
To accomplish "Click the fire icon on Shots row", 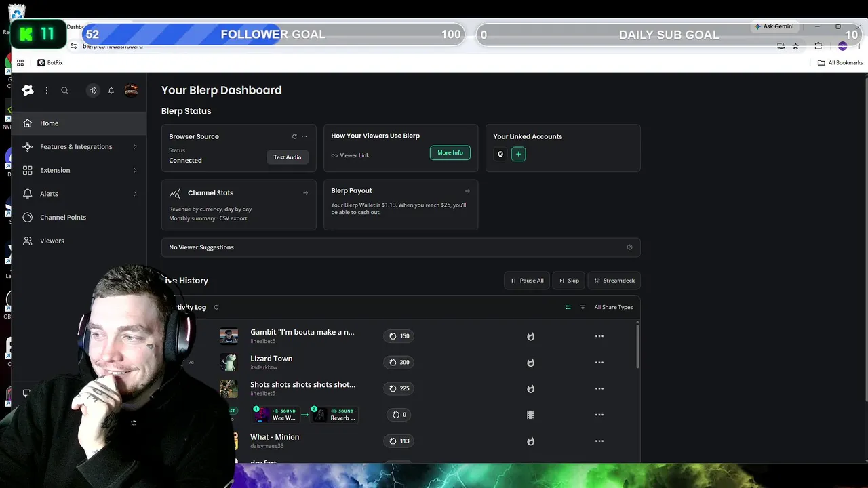I will (x=530, y=388).
